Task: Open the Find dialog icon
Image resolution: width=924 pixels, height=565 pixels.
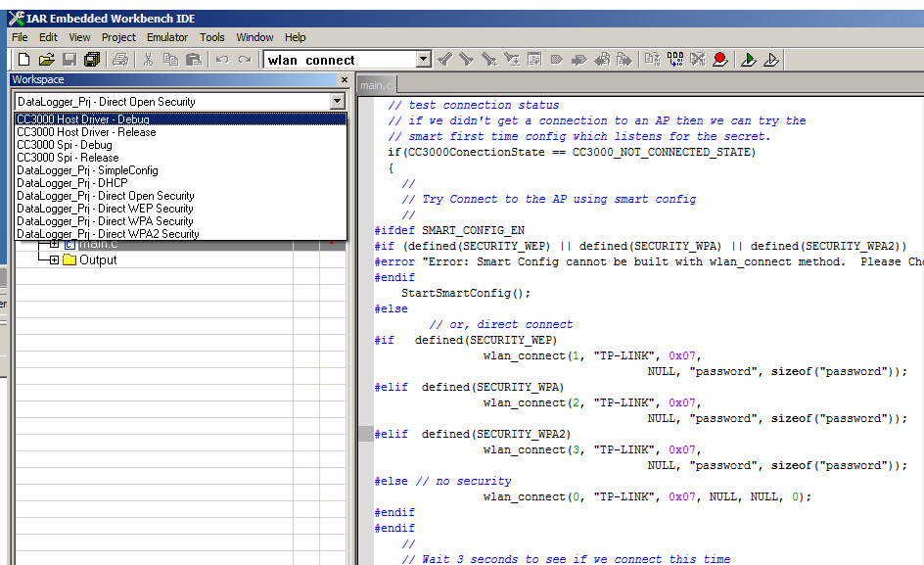Action: [x=489, y=60]
